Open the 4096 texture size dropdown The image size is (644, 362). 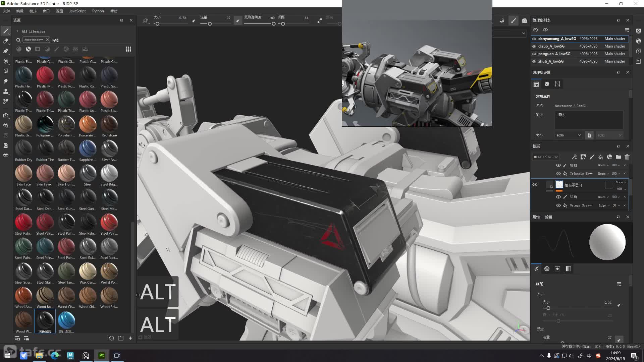[569, 135]
